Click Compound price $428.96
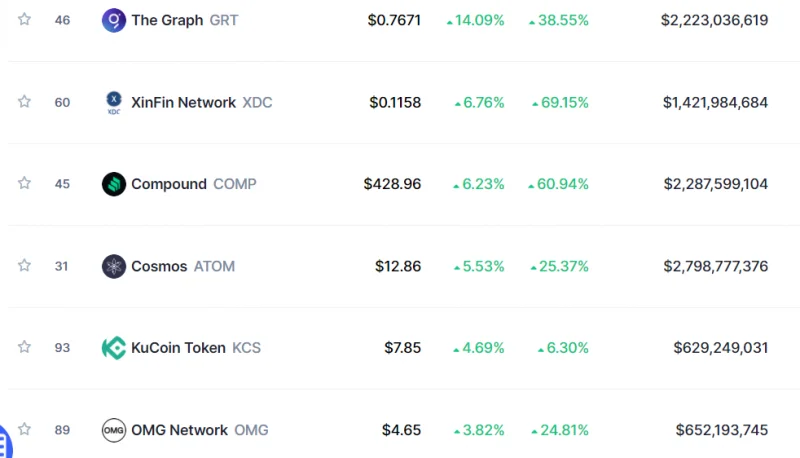The image size is (800, 458). pos(392,184)
